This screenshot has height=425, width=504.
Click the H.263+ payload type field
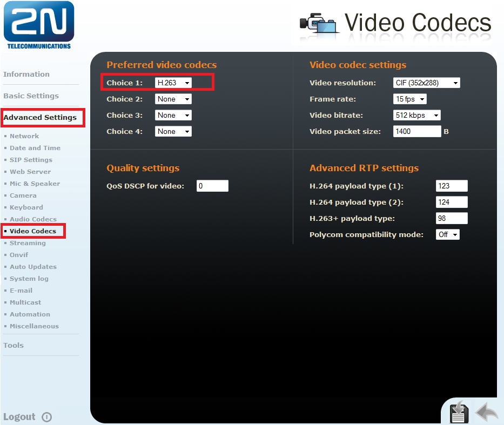point(452,218)
